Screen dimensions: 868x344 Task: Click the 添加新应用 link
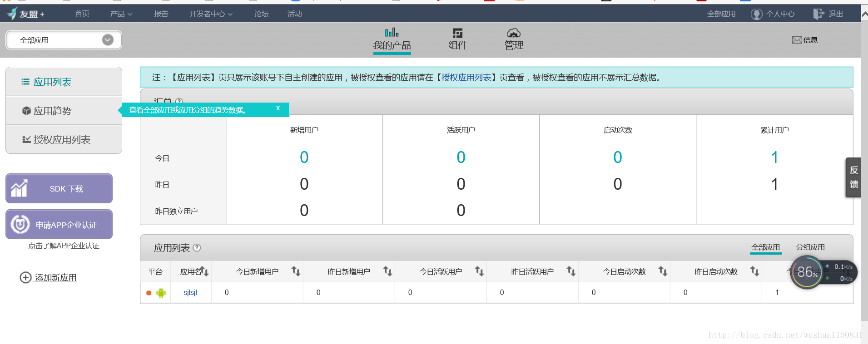click(x=56, y=277)
